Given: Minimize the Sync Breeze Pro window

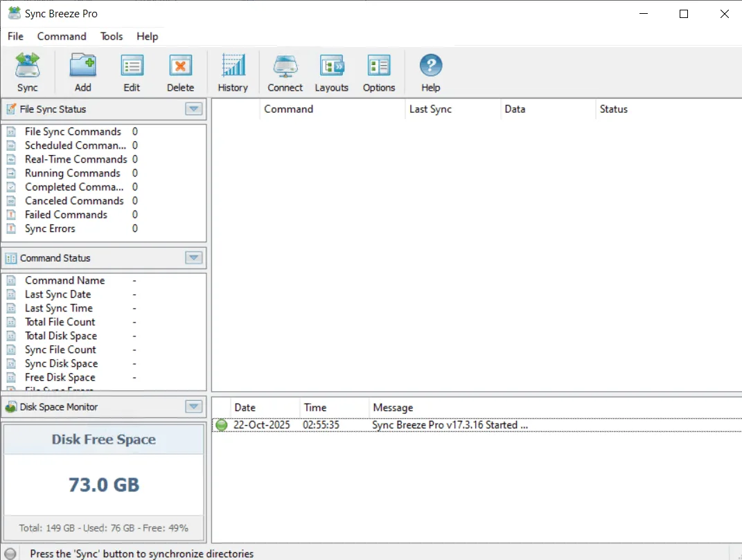Looking at the screenshot, I should (643, 14).
